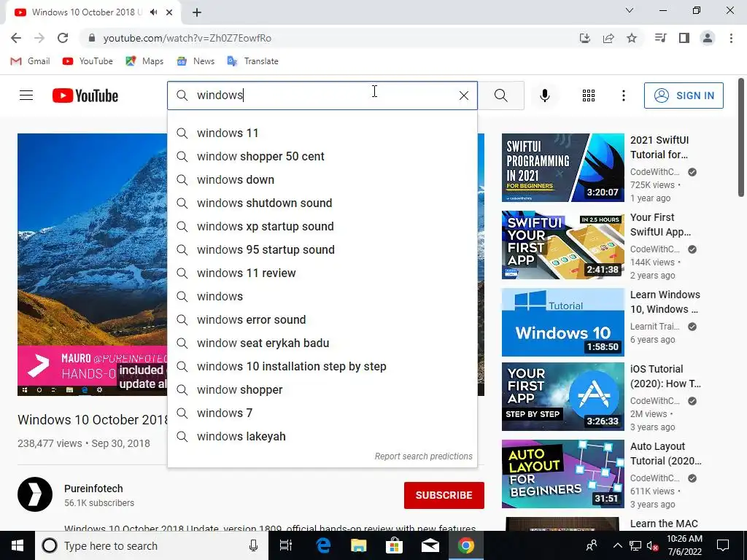Go back with the browser back arrow
Image resolution: width=747 pixels, height=560 pixels.
[16, 38]
